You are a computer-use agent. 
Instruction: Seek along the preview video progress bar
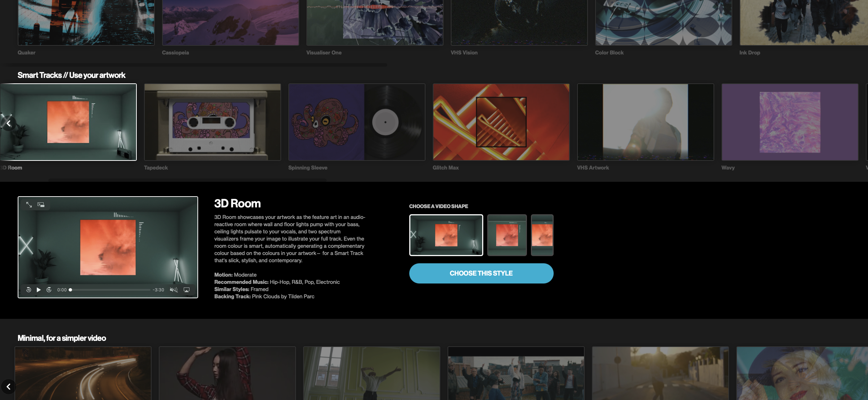tap(110, 290)
